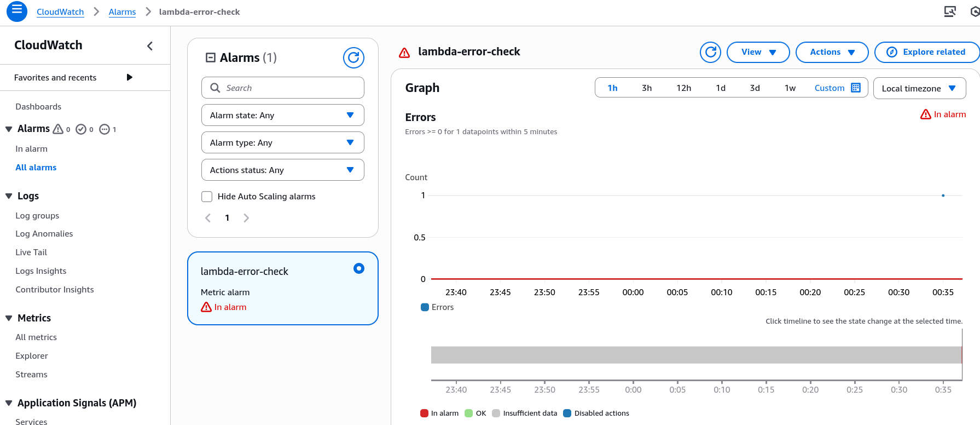Collapse the CloudWatch sidebar with the chevron
The width and height of the screenshot is (980, 425).
(150, 46)
